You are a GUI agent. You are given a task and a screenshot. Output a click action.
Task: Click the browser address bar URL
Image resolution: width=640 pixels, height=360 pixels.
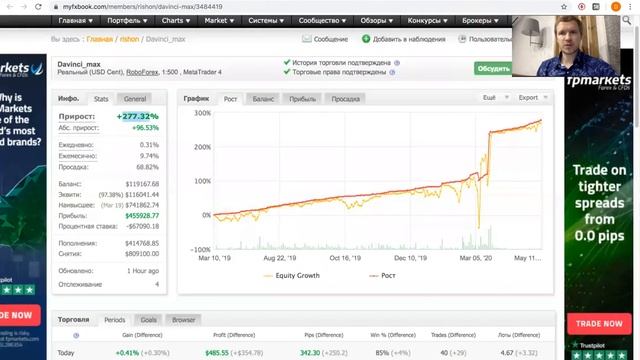click(142, 7)
